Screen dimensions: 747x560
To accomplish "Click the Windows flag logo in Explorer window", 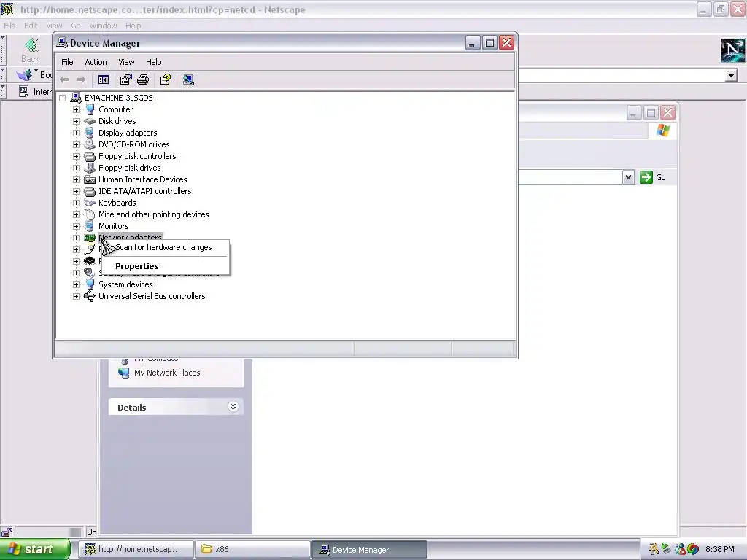I will pos(662,131).
